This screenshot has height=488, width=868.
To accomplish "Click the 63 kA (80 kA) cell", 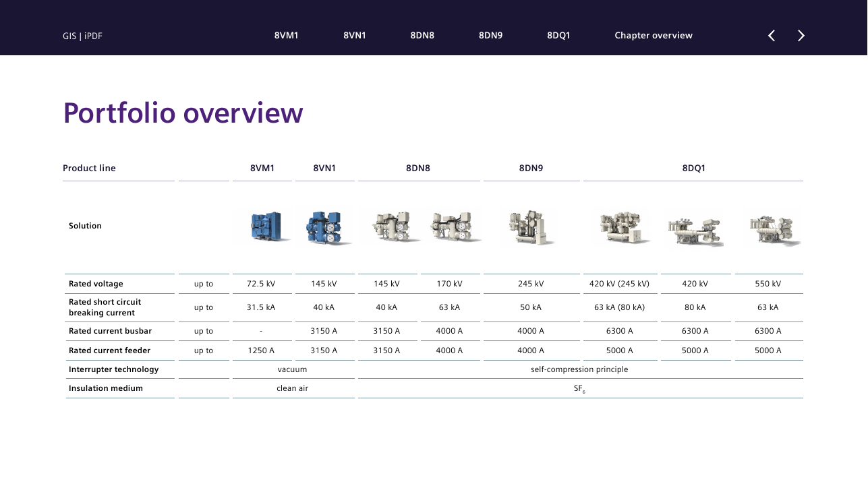I will coord(619,307).
